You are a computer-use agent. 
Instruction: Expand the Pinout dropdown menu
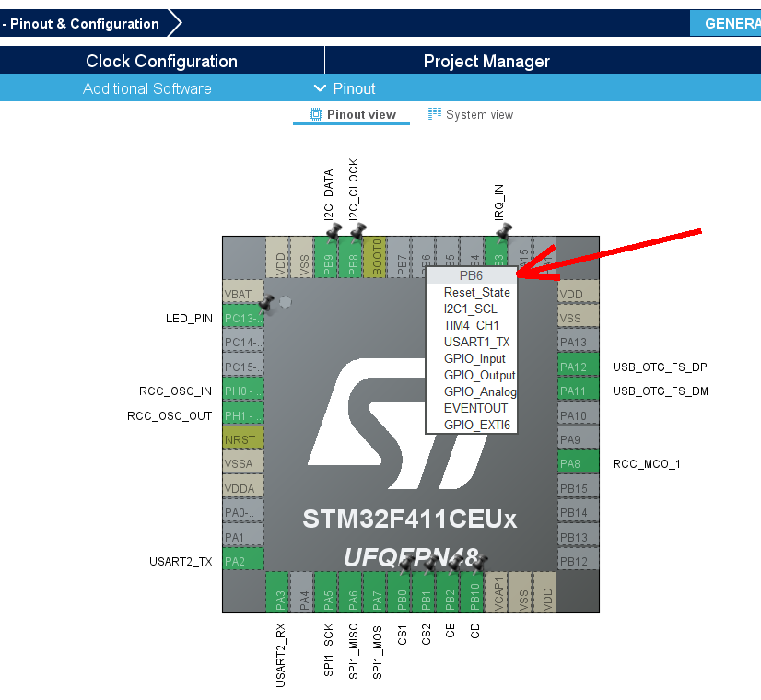point(345,88)
